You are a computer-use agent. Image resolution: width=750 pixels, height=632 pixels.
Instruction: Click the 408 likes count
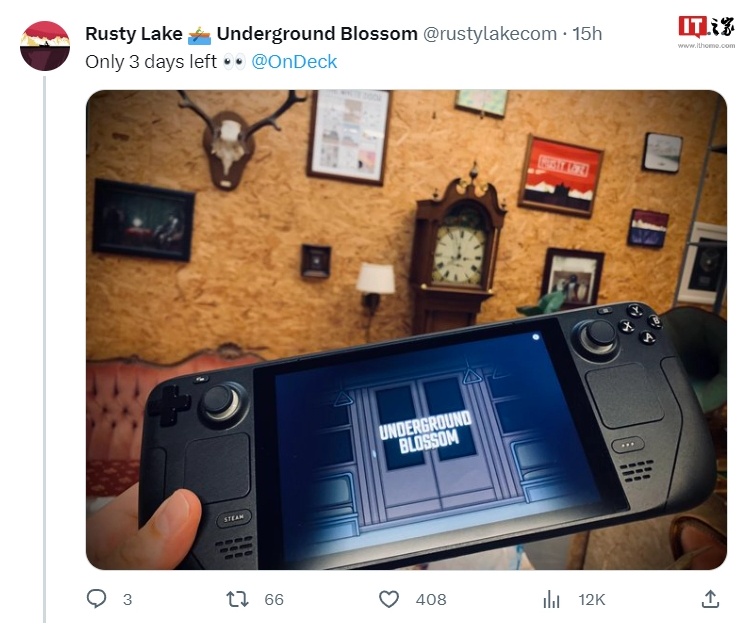coord(431,599)
